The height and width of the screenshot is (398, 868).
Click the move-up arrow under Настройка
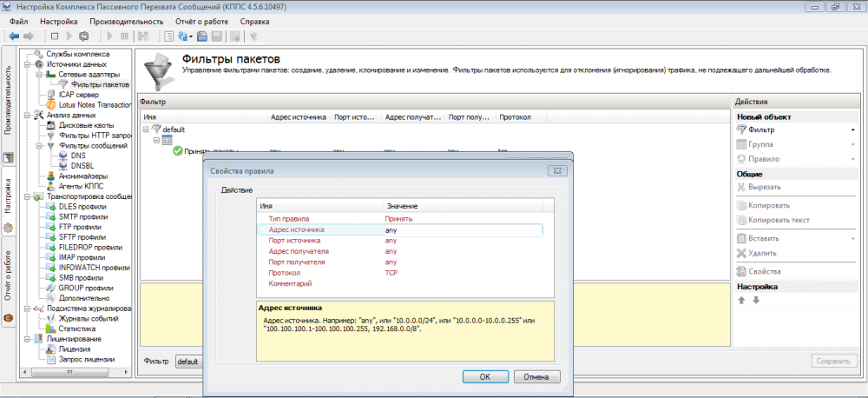click(742, 301)
